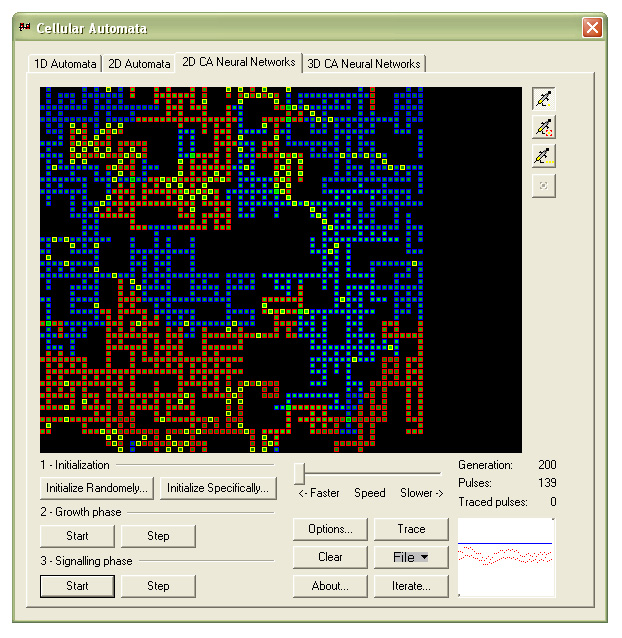The width and height of the screenshot is (622, 638).
Task: Select the single-pulse syringe inject tool
Action: 543,99
